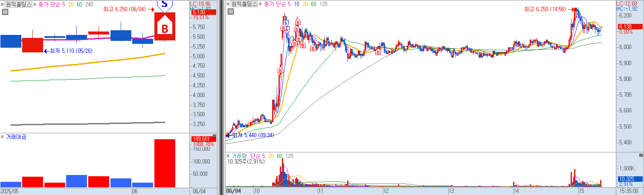Open the data grid icon in the left chart
The image size is (644, 195).
pyautogui.click(x=4, y=12)
